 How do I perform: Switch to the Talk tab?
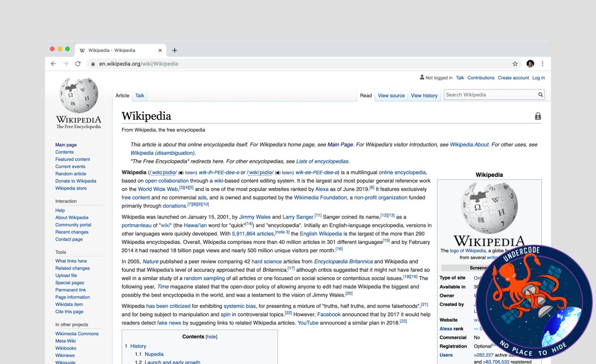click(x=140, y=95)
